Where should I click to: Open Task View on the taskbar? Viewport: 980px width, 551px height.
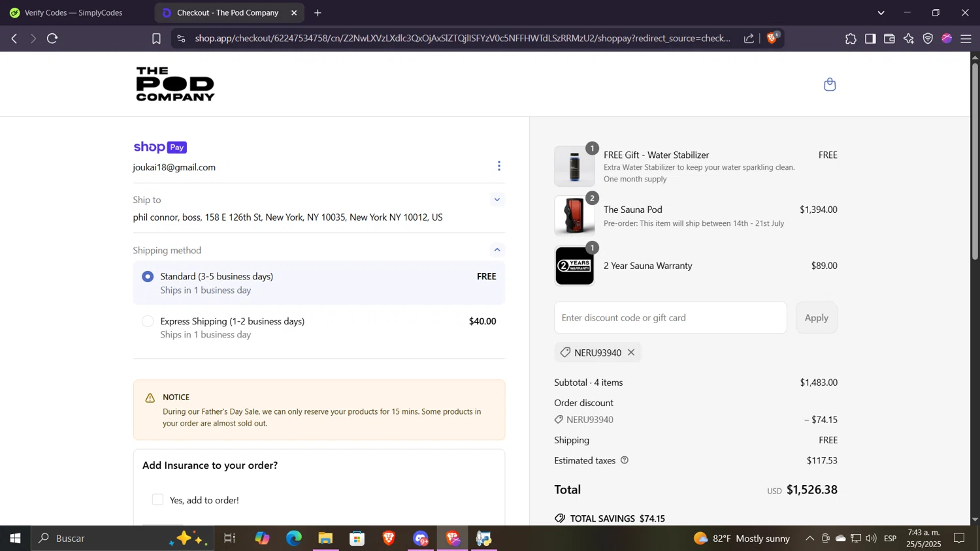229,539
